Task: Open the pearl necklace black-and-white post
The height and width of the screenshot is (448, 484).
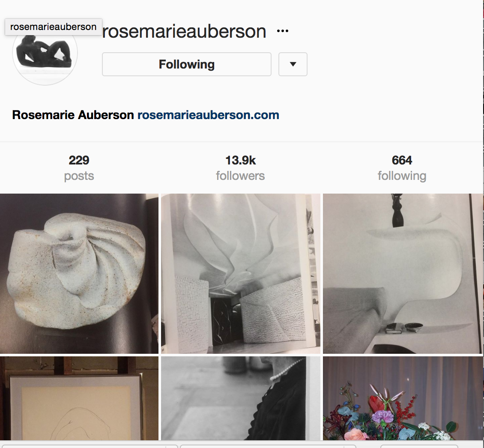Action: coord(240,398)
